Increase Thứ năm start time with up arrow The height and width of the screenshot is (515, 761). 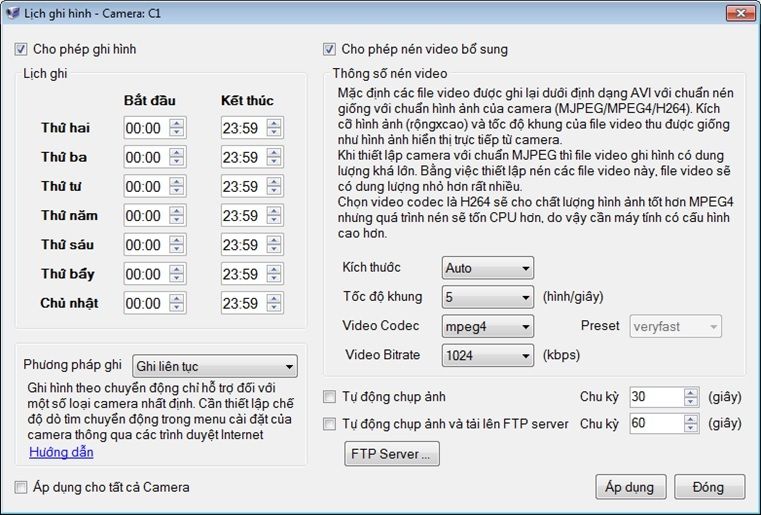click(x=177, y=211)
